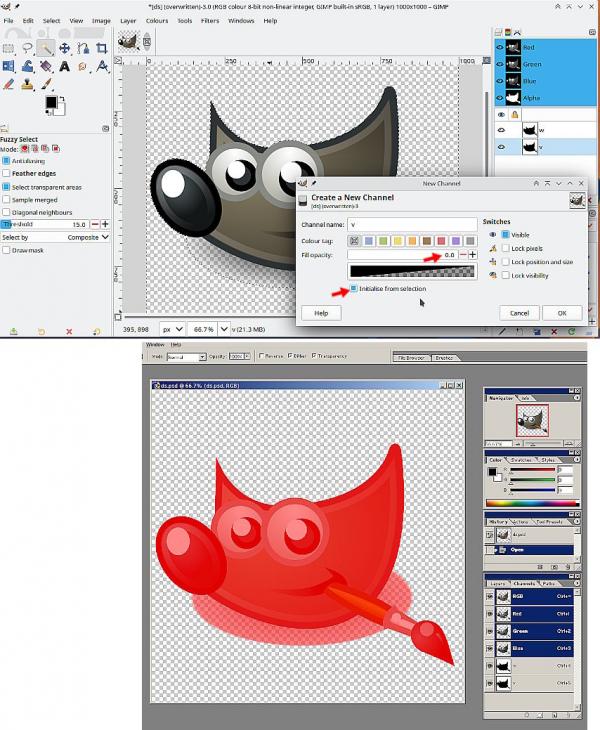Image resolution: width=600 pixels, height=730 pixels.
Task: Select the Free Select lasso tool
Action: pyautogui.click(x=27, y=48)
